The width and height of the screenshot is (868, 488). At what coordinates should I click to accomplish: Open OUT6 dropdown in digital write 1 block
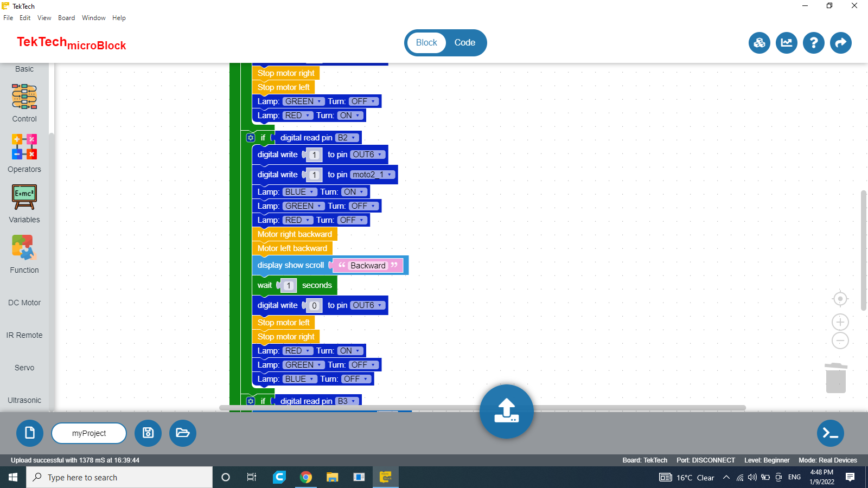coord(368,155)
